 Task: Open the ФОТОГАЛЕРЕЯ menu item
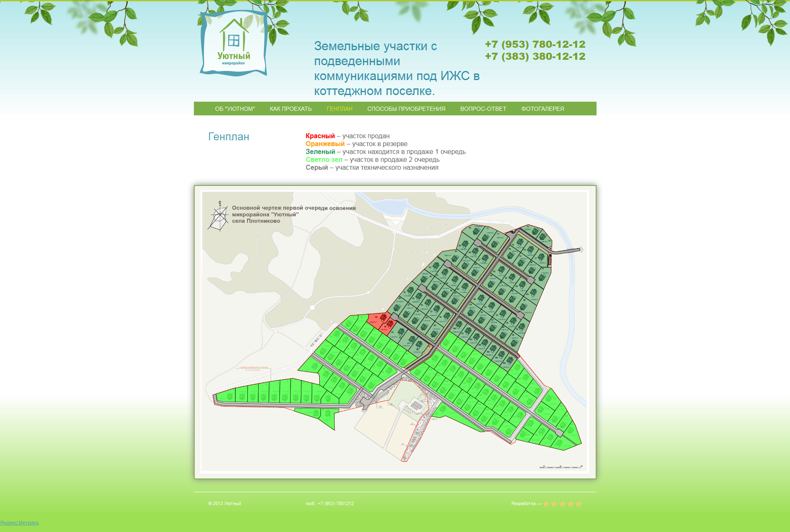click(543, 109)
